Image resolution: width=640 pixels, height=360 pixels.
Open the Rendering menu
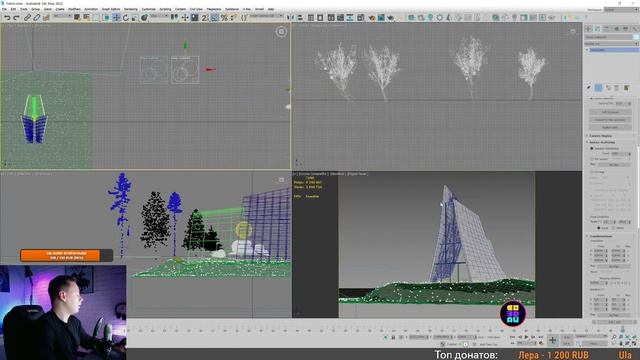coord(131,9)
